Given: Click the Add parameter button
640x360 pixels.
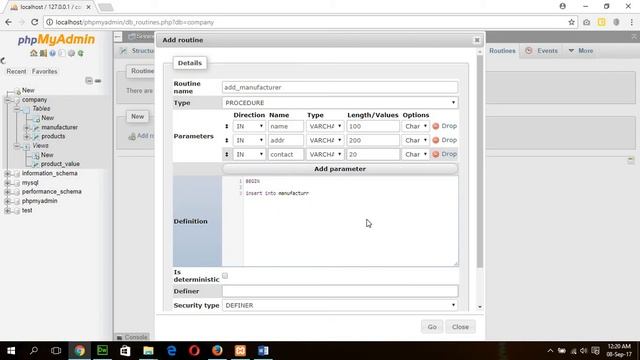Looking at the screenshot, I should [x=340, y=169].
